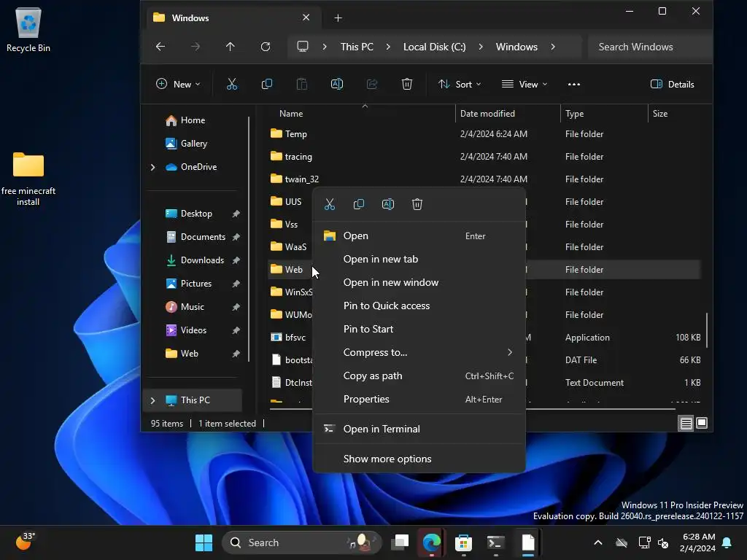
Task: Select Pin to Quick access
Action: (x=419, y=306)
